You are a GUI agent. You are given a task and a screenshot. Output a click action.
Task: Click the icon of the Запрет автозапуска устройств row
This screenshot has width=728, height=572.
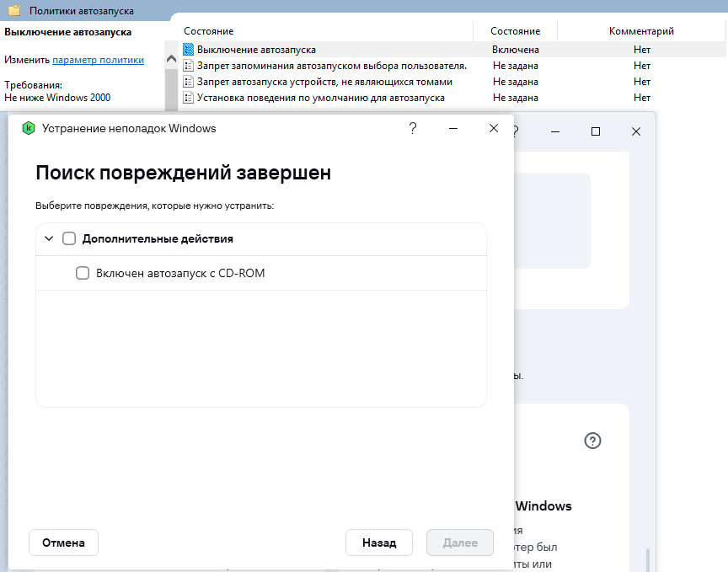(x=188, y=82)
